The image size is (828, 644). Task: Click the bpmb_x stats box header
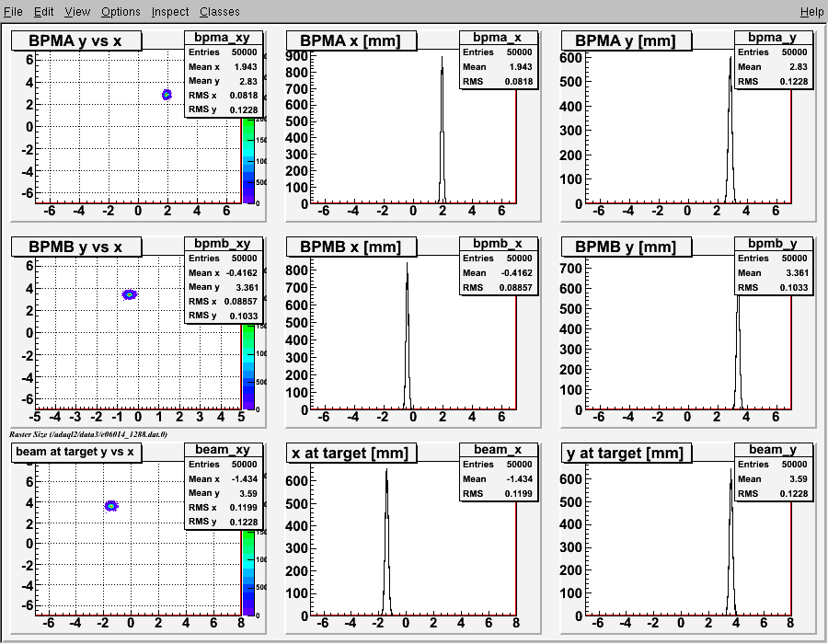[x=498, y=244]
